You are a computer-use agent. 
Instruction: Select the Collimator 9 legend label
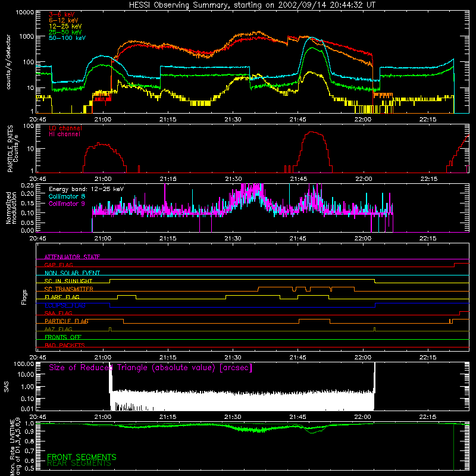pyautogui.click(x=67, y=203)
